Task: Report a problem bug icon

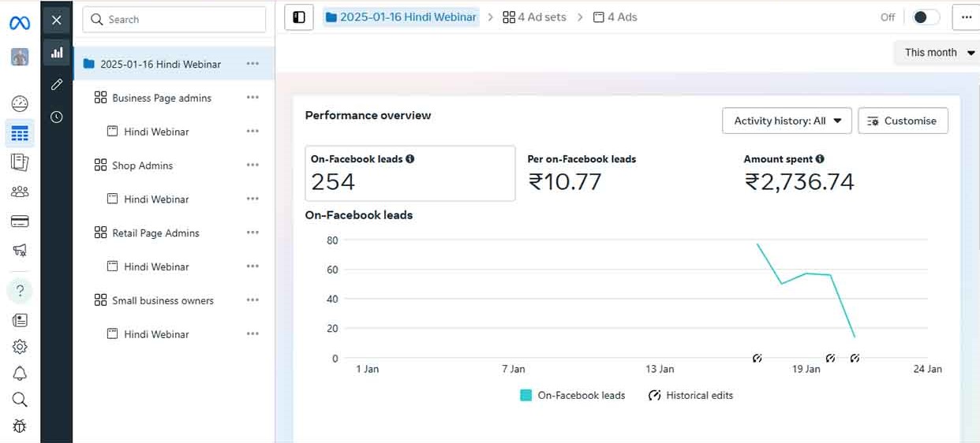Action: pyautogui.click(x=20, y=426)
